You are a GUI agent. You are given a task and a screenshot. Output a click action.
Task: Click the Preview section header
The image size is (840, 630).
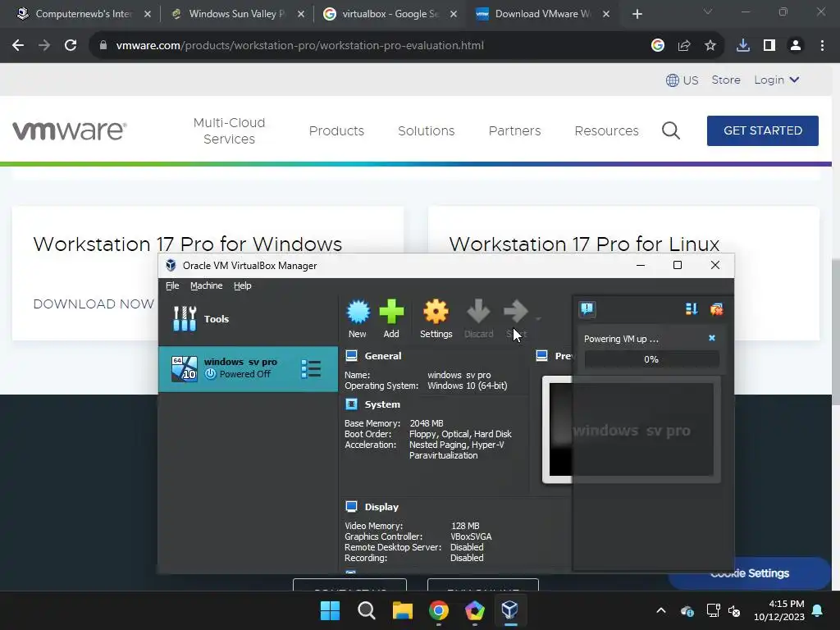point(554,356)
